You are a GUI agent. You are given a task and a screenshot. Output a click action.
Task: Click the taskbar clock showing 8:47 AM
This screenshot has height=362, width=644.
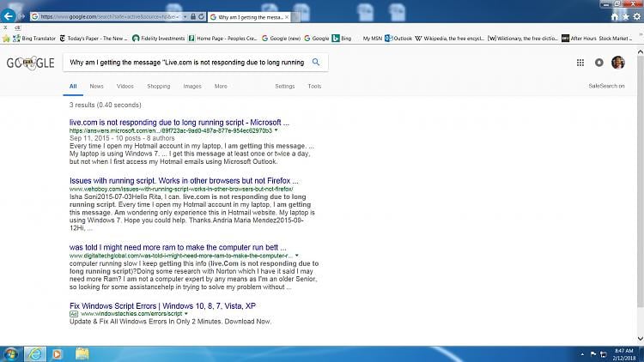coord(624,354)
